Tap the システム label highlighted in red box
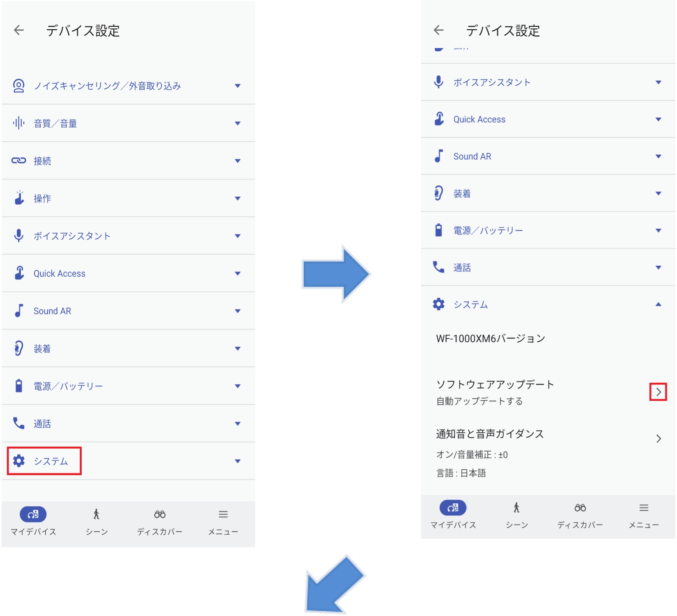This screenshot has height=616, width=677. [51, 461]
